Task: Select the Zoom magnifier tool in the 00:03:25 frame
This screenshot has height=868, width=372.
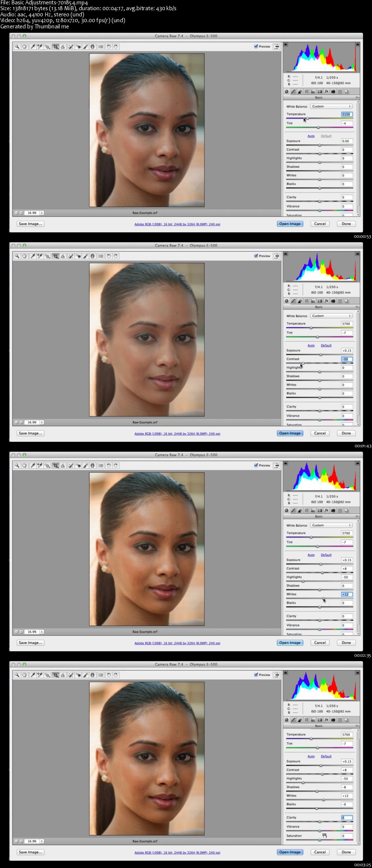Action: 17,675
